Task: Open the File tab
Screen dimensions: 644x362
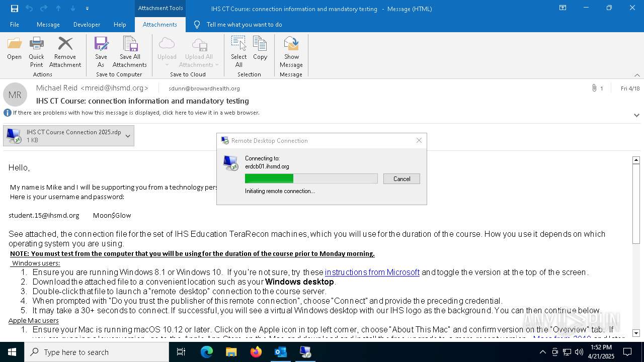Action: tap(15, 25)
